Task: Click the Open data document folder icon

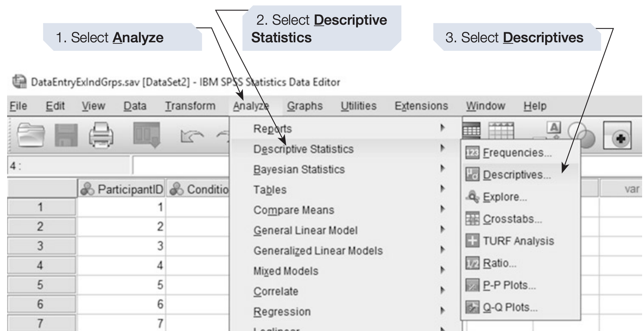Action: coord(31,135)
